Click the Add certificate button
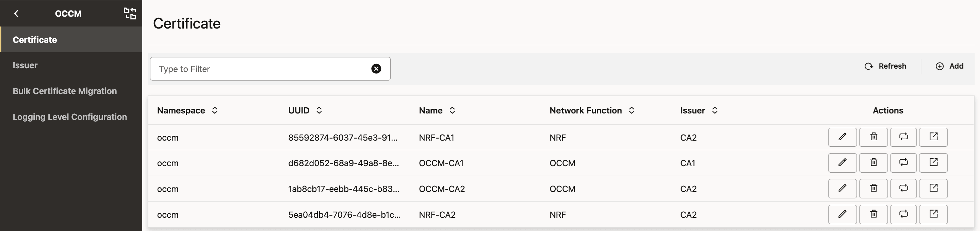 point(949,66)
